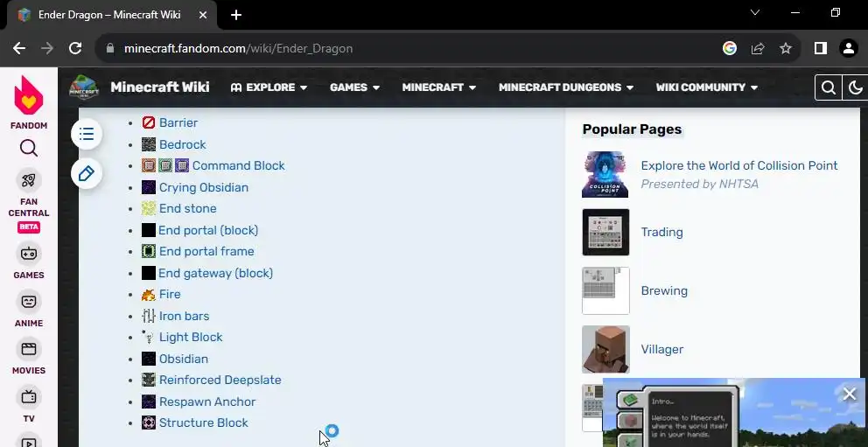Open tab search chevron in title bar
The image size is (868, 447).
755,13
